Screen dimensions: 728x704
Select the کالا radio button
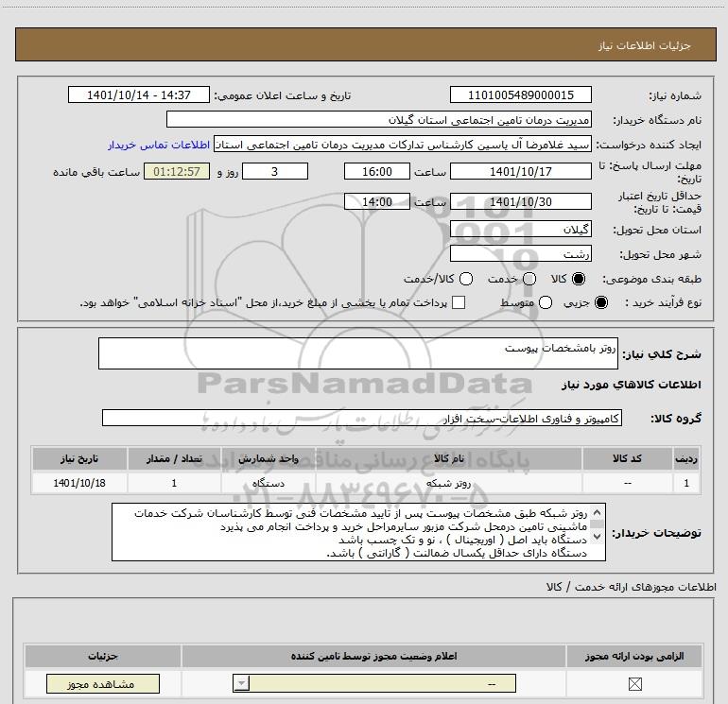(579, 279)
